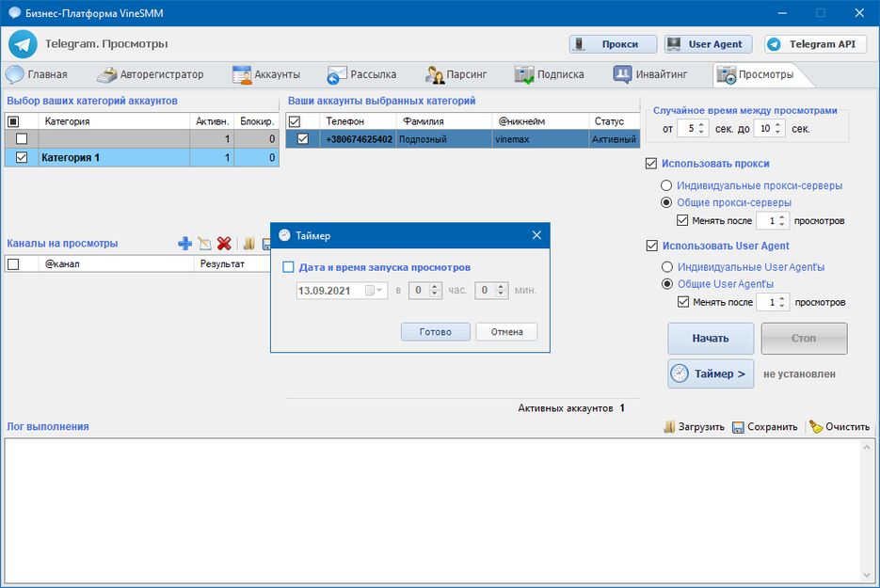Screen dimensions: 880x588
Task: Click the vinemax nickname cell
Action: coord(540,139)
